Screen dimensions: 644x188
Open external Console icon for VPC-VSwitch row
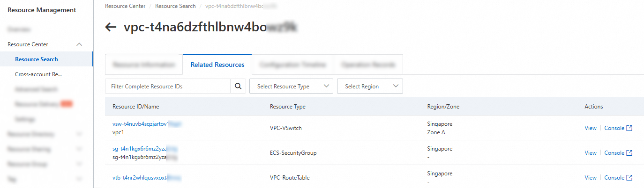[629, 128]
